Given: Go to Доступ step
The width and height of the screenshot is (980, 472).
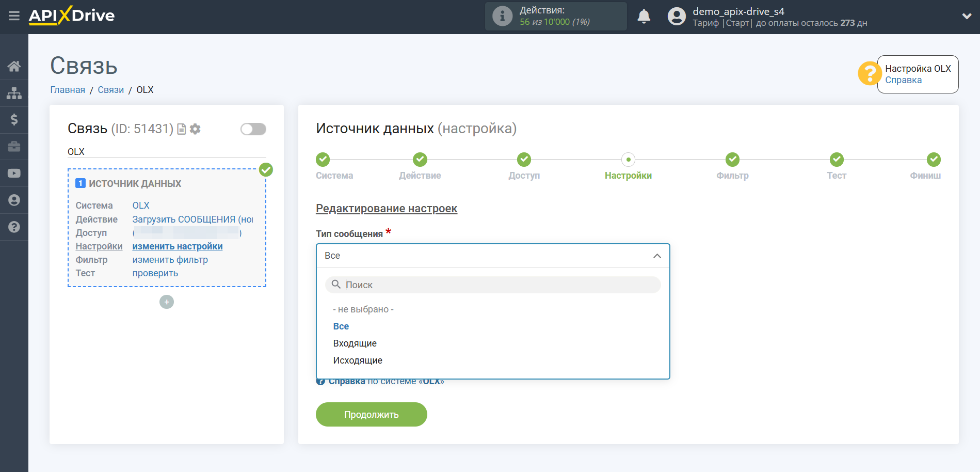Looking at the screenshot, I should 524,160.
